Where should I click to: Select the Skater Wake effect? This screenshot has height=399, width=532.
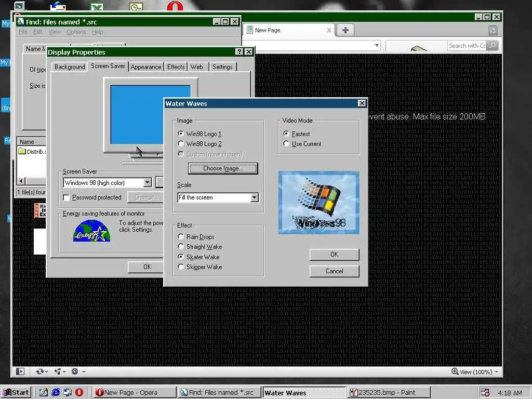tap(198, 257)
